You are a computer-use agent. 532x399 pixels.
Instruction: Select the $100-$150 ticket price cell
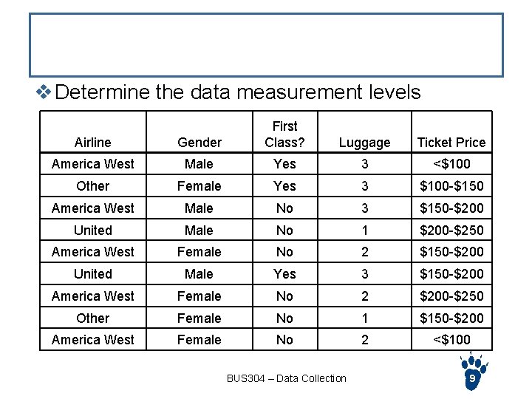coord(451,186)
